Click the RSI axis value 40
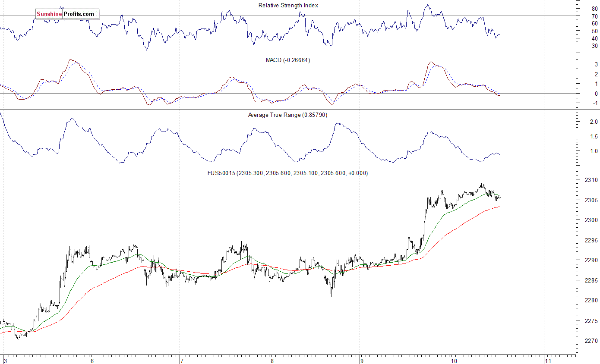600x364 pixels. (595, 38)
